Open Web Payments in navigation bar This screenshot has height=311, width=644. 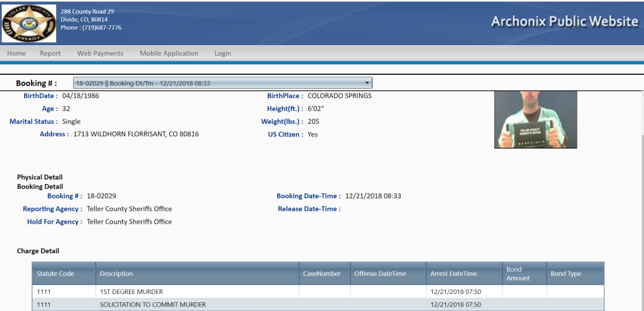pyautogui.click(x=100, y=53)
